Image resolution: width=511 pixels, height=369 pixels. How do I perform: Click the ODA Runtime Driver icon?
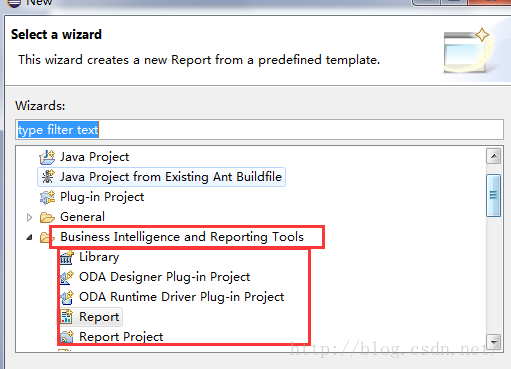(x=67, y=297)
